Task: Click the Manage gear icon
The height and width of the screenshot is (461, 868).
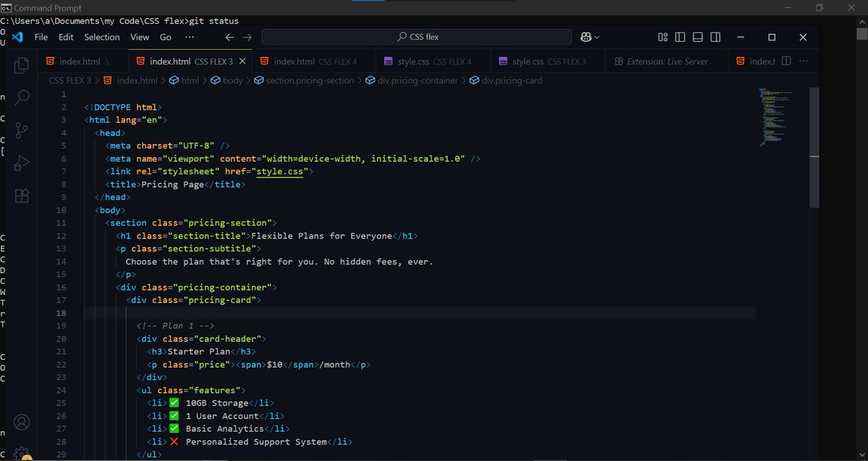Action: pyautogui.click(x=22, y=454)
